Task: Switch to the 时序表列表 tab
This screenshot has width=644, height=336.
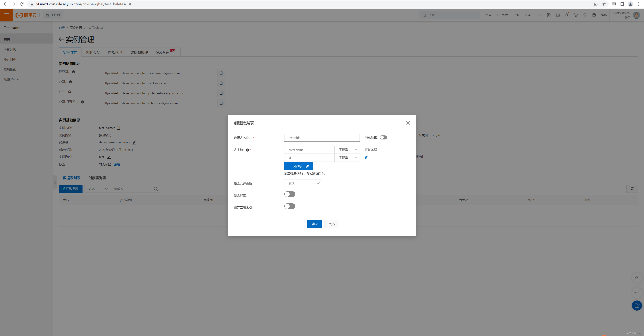Action: click(x=97, y=178)
